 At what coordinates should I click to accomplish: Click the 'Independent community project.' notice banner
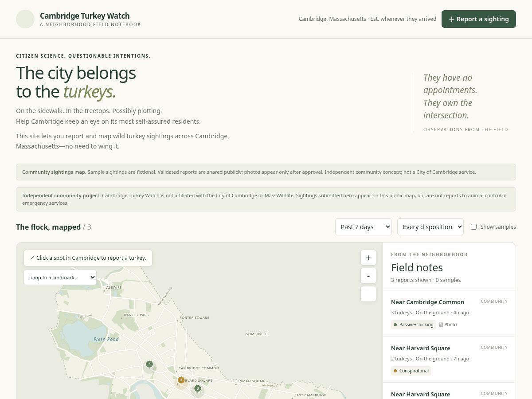(266, 199)
